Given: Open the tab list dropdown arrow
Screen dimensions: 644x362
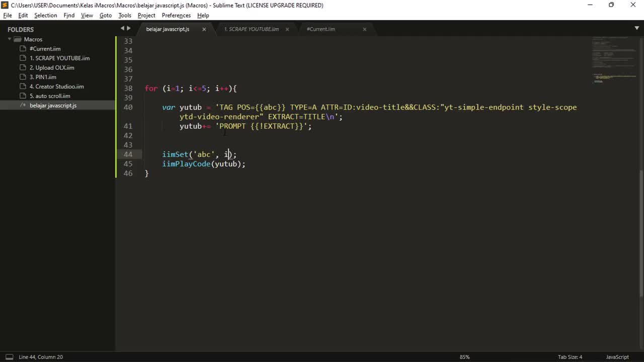Looking at the screenshot, I should pyautogui.click(x=637, y=28).
